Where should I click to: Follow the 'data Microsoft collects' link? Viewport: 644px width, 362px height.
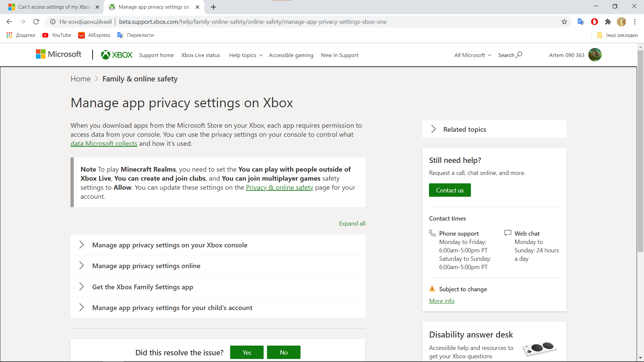tap(104, 143)
